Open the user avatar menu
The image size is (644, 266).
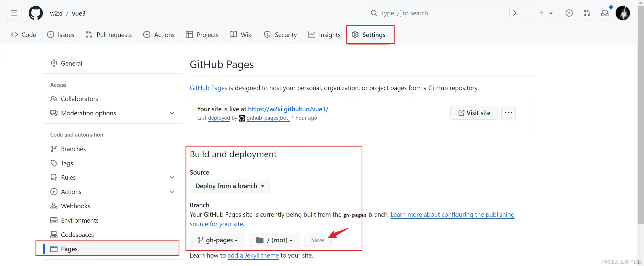[x=623, y=13]
